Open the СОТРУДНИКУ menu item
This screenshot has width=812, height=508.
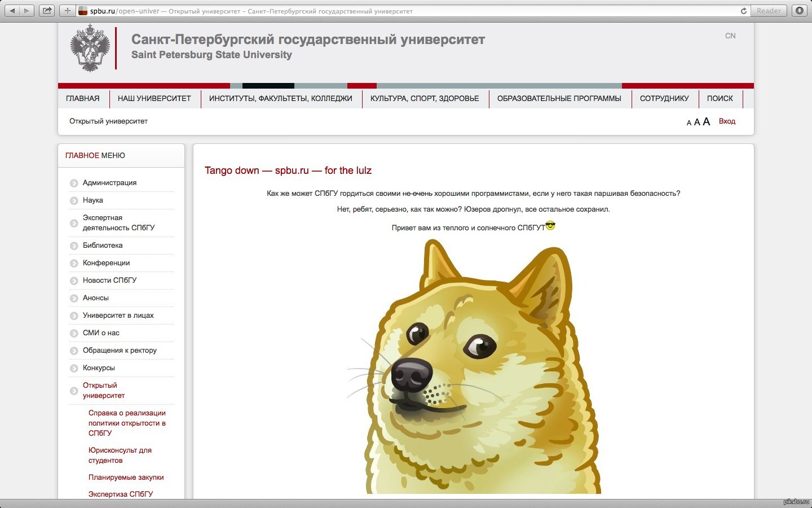tap(664, 98)
